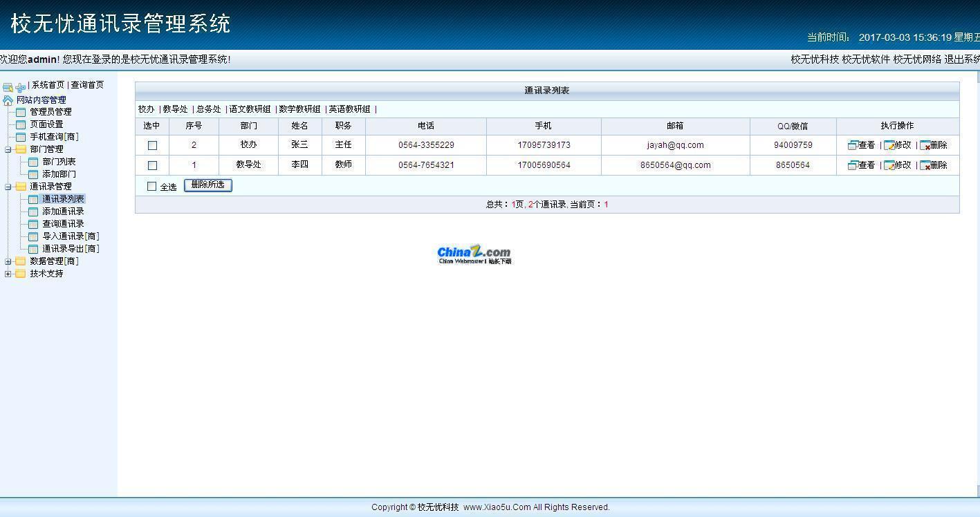The image size is (980, 517).
Task: Filter by the 教导处 department tab
Action: coord(175,109)
